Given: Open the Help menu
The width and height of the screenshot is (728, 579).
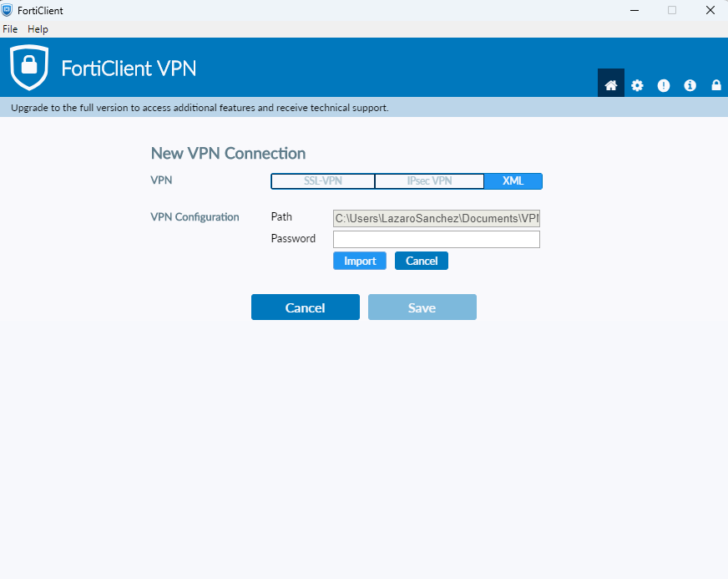Looking at the screenshot, I should (38, 28).
